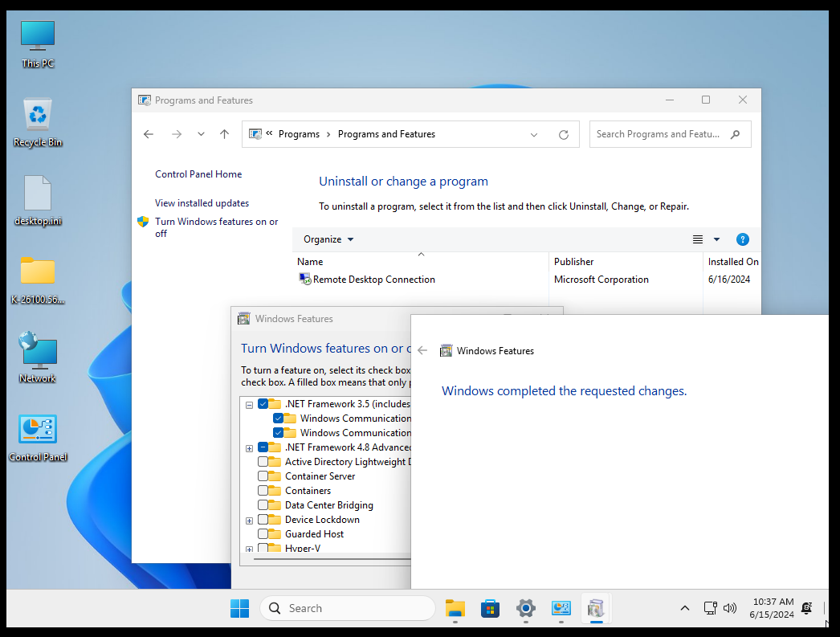840x637 pixels.
Task: Open the Recycle Bin icon
Action: tap(38, 123)
